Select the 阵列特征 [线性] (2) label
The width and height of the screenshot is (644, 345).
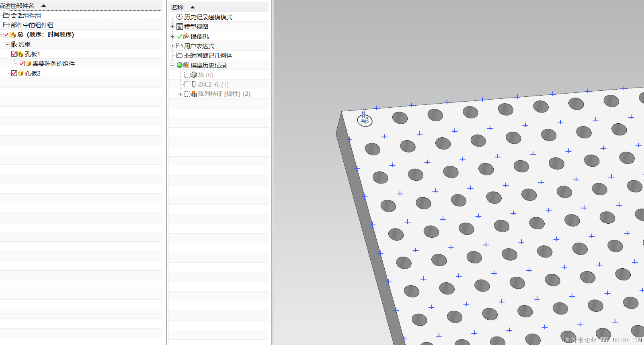point(224,94)
